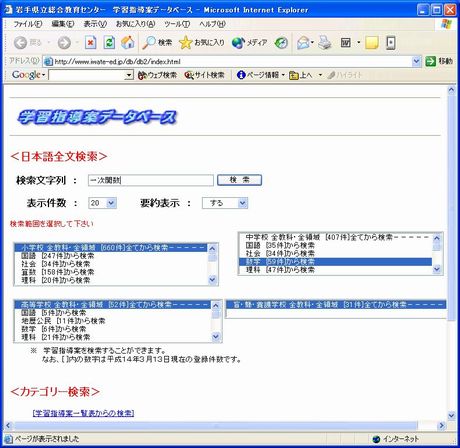The image size is (460, 448).
Task: Refresh the page with the Refresh icon
Action: pos(109,43)
